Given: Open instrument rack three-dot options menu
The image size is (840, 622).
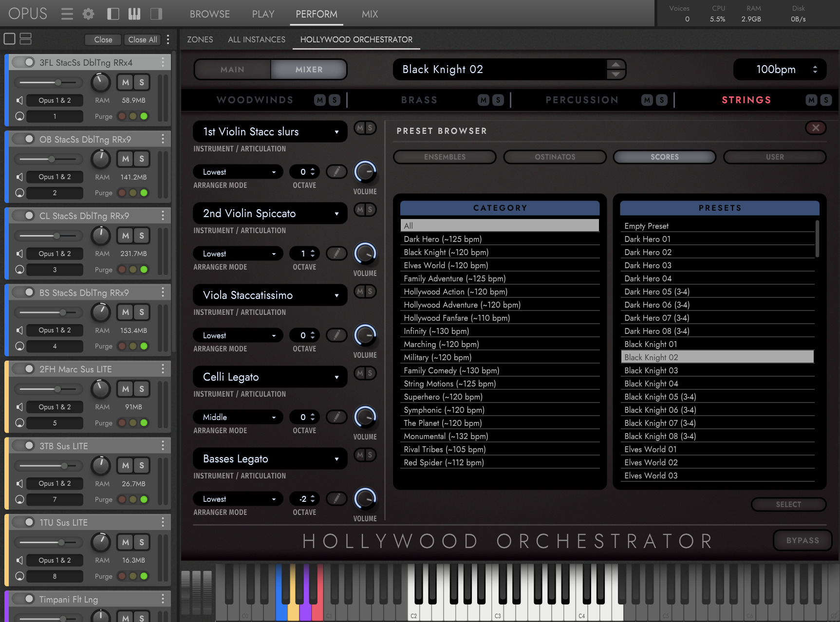Looking at the screenshot, I should (x=168, y=39).
